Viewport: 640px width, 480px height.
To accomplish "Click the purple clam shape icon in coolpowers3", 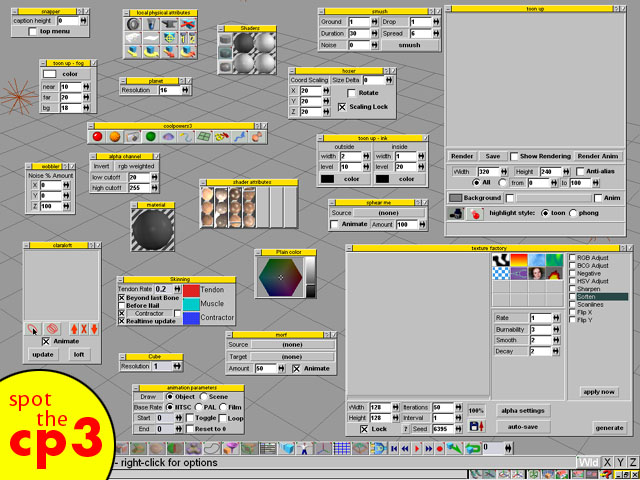I will (x=168, y=136).
